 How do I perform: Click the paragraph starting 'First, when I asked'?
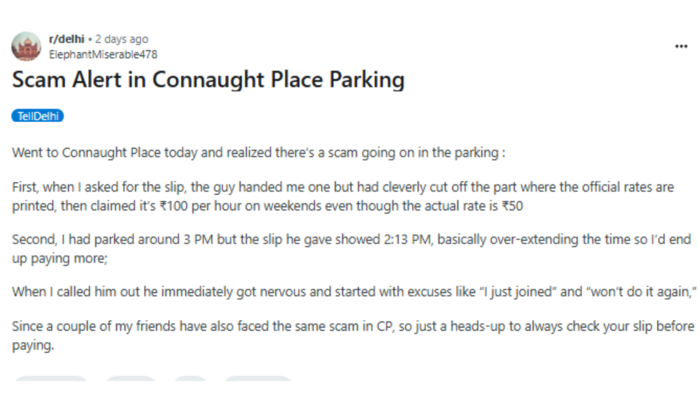click(343, 196)
